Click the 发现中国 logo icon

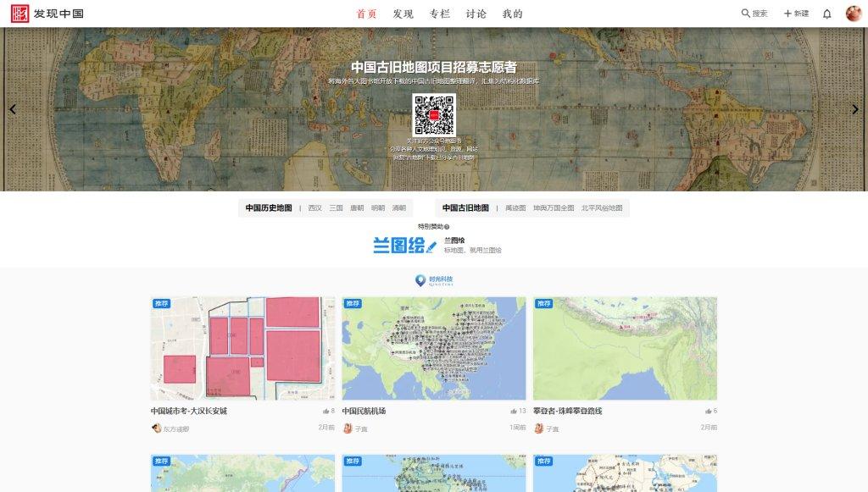coord(20,14)
